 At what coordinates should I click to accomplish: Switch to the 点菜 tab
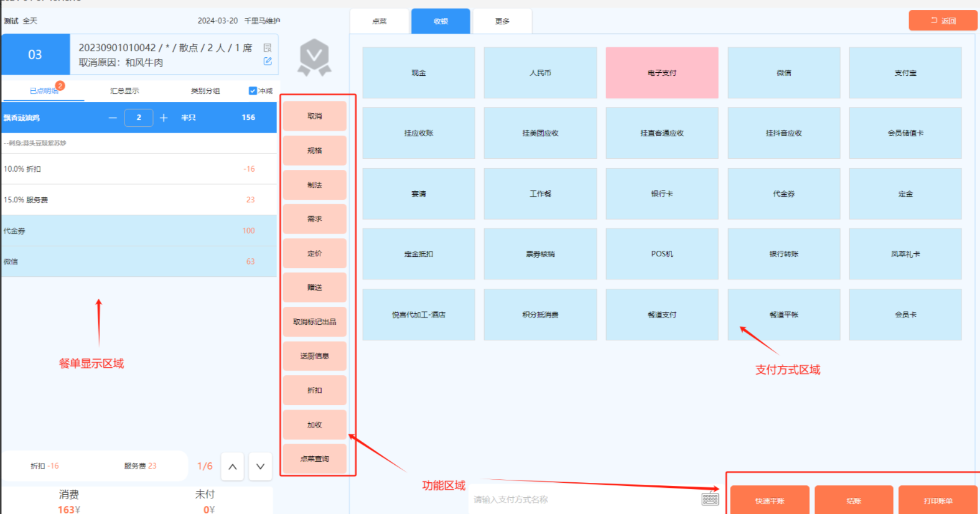pyautogui.click(x=380, y=21)
